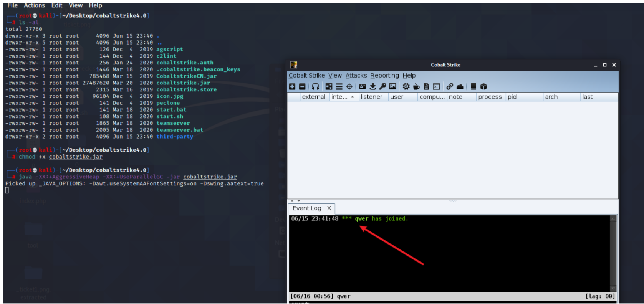Open the Cobalt Strike menu
The height and width of the screenshot is (304, 644).
pos(306,76)
